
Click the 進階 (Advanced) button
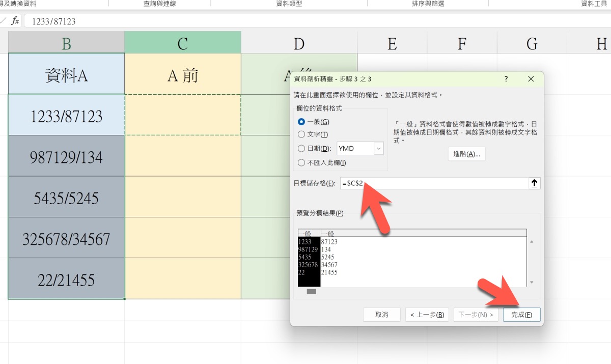tap(466, 154)
